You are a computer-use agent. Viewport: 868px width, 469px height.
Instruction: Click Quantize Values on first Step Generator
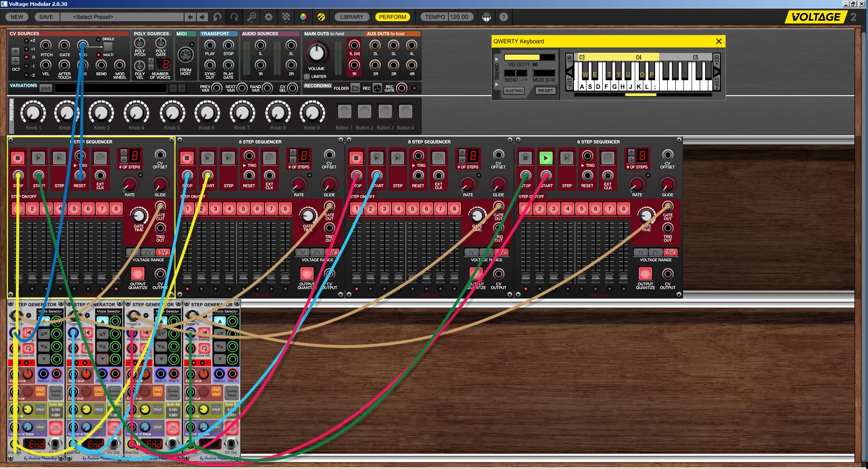[56, 393]
